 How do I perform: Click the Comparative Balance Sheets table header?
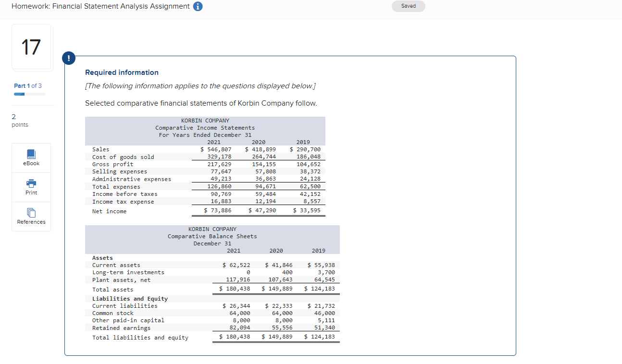(x=212, y=236)
